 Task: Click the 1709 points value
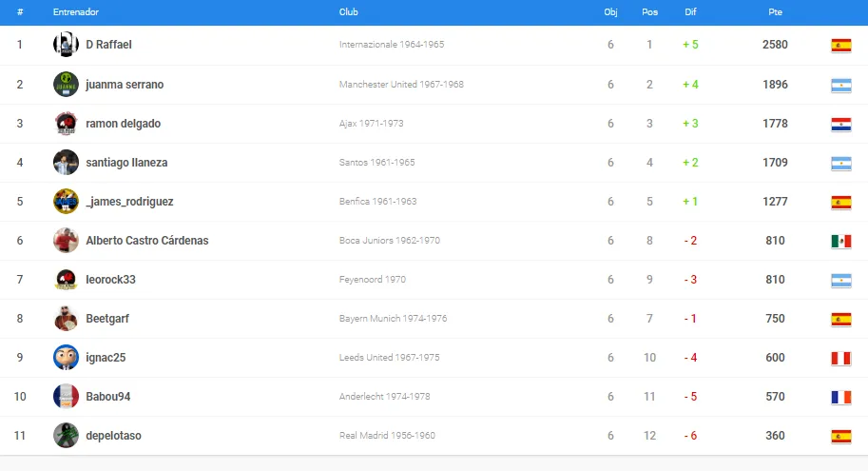point(775,163)
